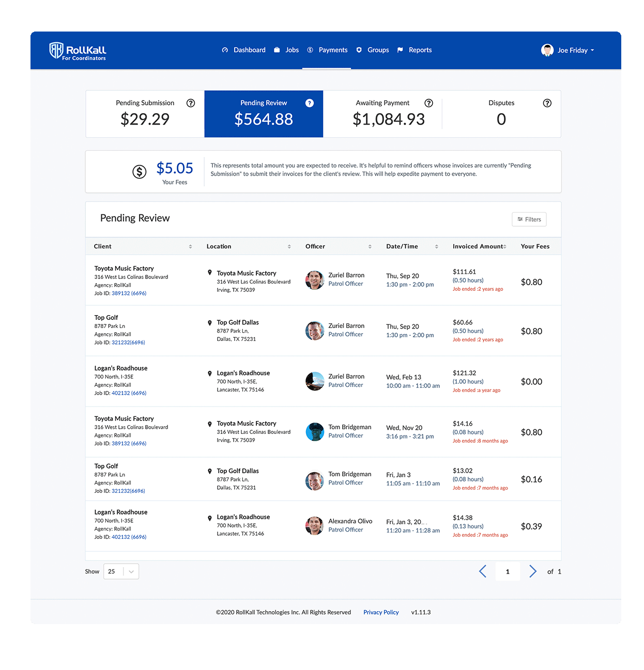Screen dimensions: 644x670
Task: Click help icon beside Pending Submission
Action: (191, 103)
